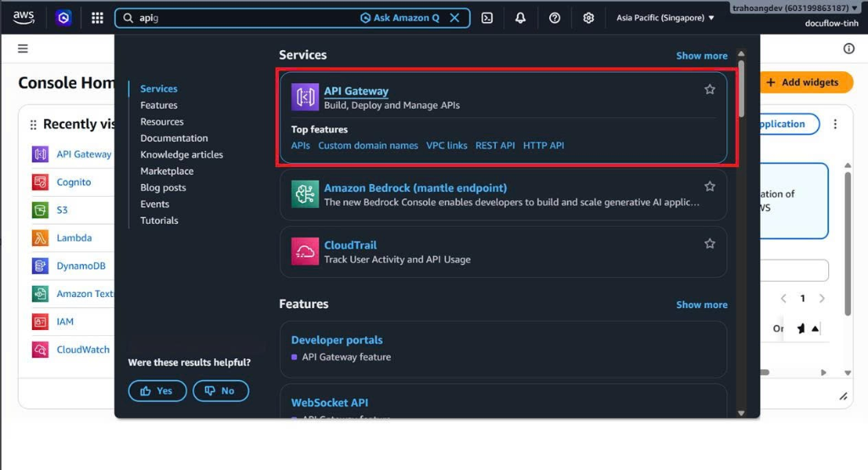Open the AWS home logo
This screenshot has height=470, width=868.
tap(23, 18)
